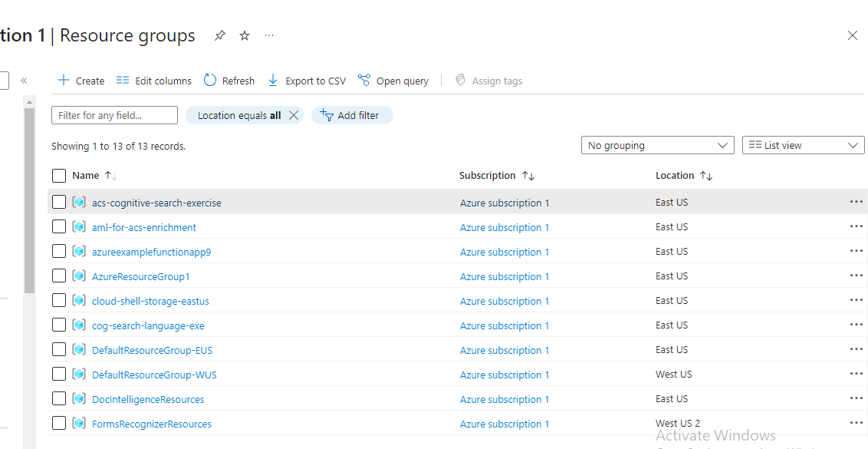Refresh the resource groups list
Viewport: 868px width, 449px height.
(x=229, y=81)
